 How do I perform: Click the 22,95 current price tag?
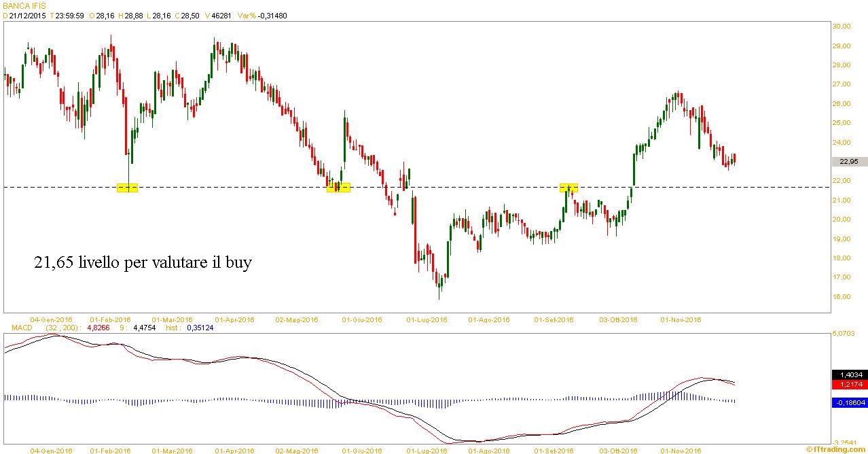(x=849, y=162)
